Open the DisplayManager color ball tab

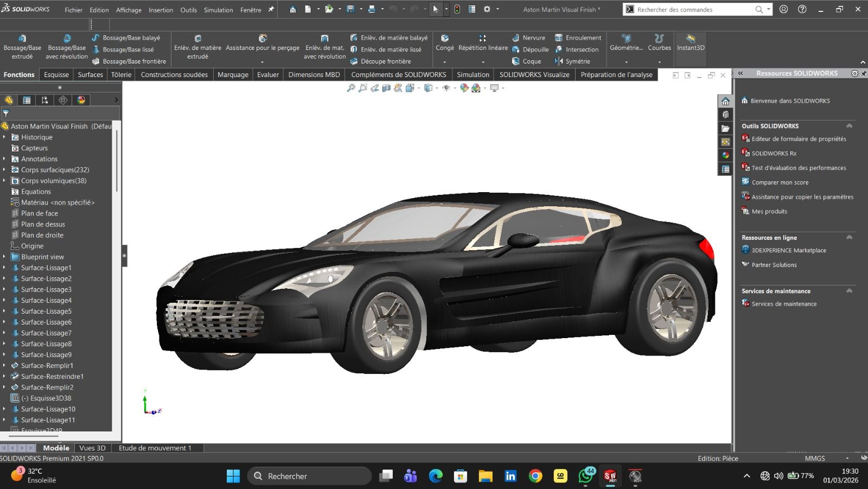click(x=81, y=100)
